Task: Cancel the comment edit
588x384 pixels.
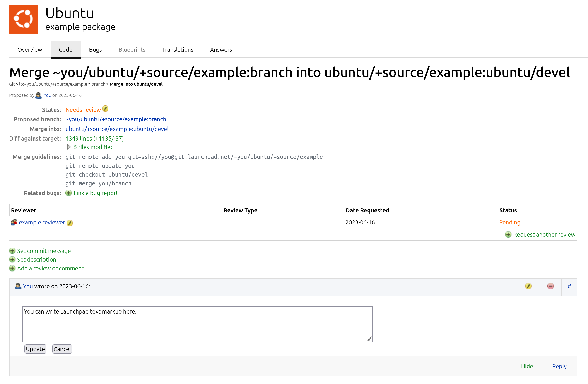Action: pos(62,349)
